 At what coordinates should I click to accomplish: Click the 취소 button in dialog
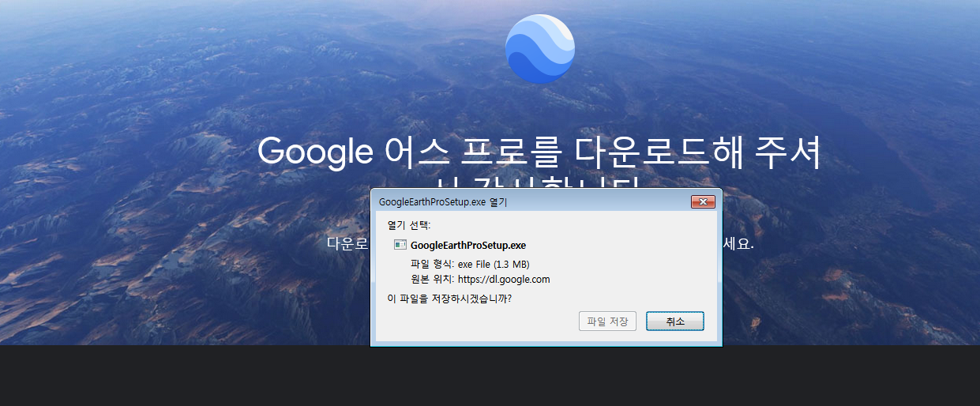click(675, 321)
